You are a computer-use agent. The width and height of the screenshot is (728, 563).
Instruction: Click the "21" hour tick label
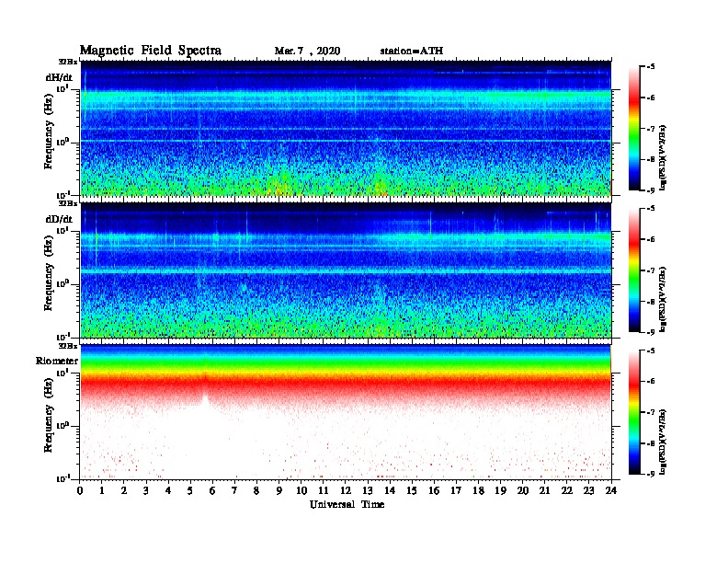pyautogui.click(x=544, y=491)
